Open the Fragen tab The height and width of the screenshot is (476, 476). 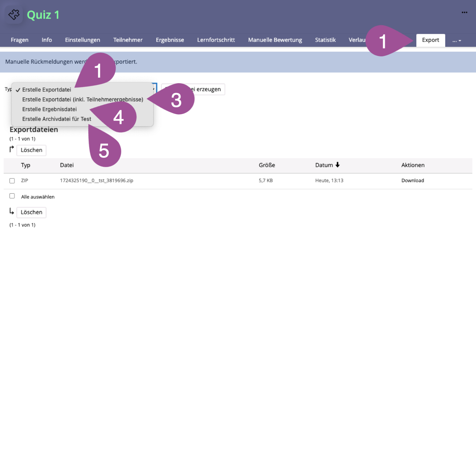point(19,40)
